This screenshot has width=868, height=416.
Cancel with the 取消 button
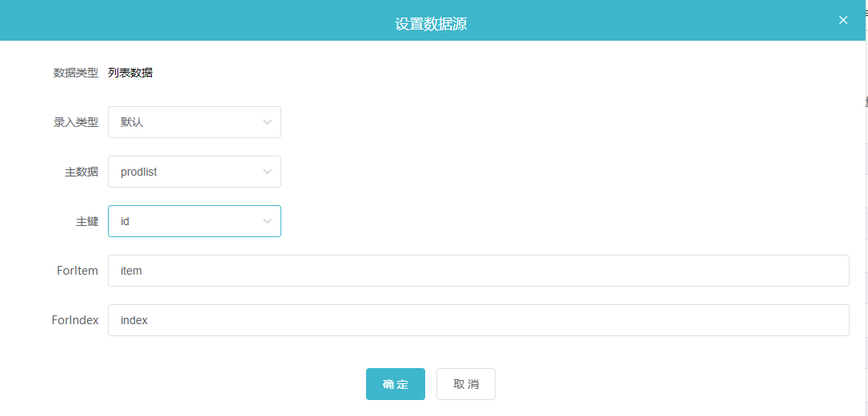(x=465, y=384)
